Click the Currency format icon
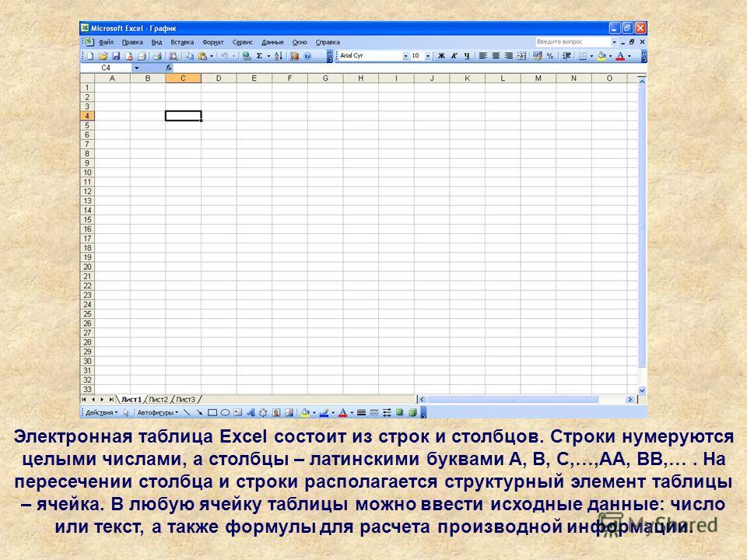The image size is (747, 560). [538, 56]
